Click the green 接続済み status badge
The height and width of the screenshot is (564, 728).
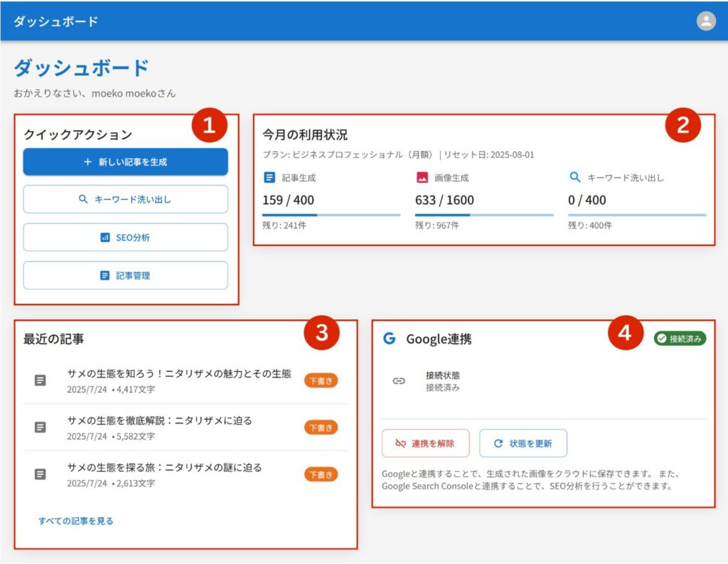click(680, 339)
